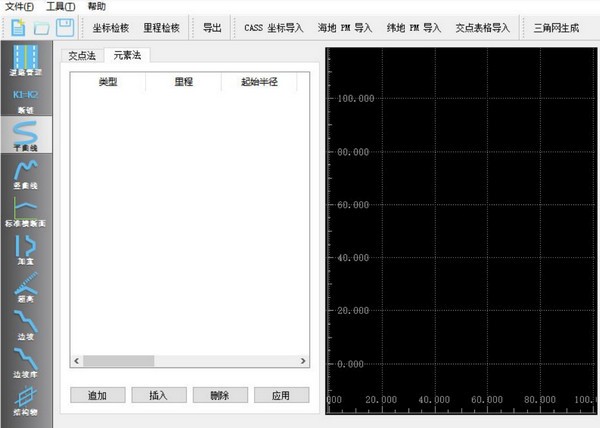Screen dimensions: 600x428
Task: Click the table's left scroll arrow
Action: point(77,361)
